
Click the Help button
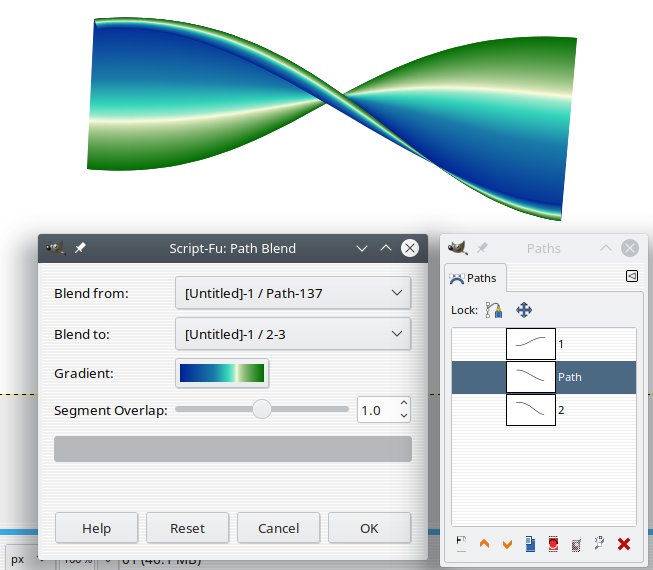(x=96, y=528)
